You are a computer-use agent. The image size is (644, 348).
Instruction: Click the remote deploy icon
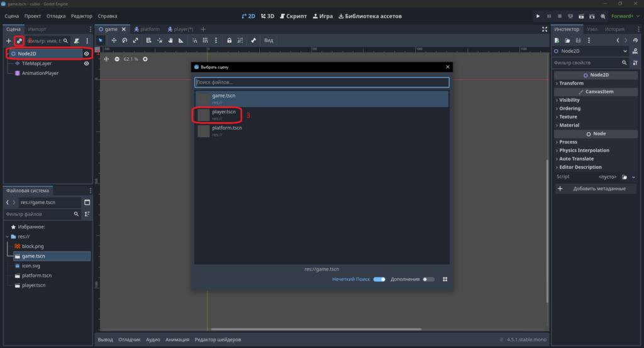tap(570, 16)
